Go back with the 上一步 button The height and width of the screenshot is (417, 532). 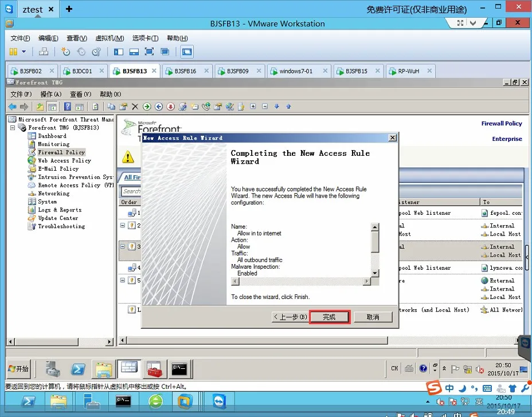(x=290, y=317)
